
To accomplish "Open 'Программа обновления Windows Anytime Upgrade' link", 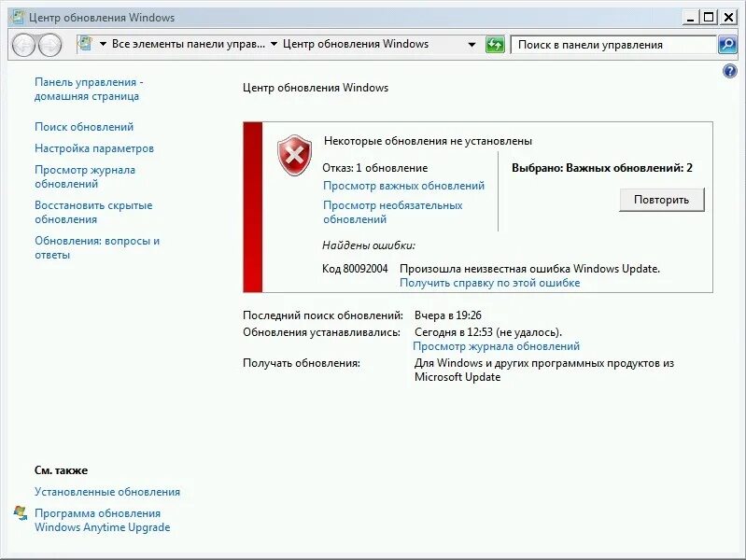I will pyautogui.click(x=102, y=520).
